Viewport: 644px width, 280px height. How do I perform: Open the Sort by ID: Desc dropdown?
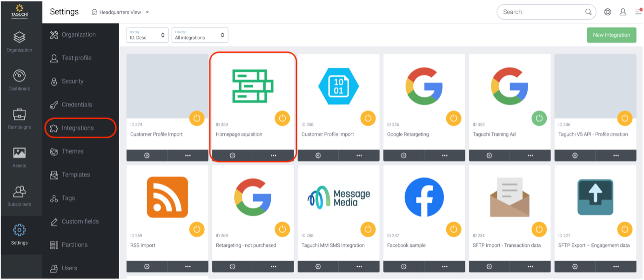[148, 35]
